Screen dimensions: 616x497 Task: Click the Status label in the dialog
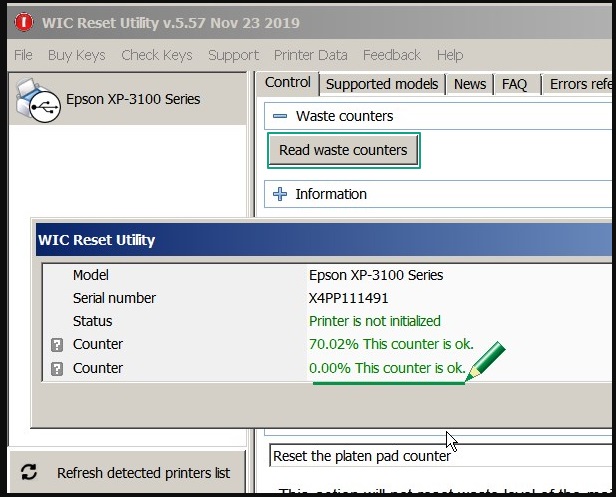click(x=92, y=321)
